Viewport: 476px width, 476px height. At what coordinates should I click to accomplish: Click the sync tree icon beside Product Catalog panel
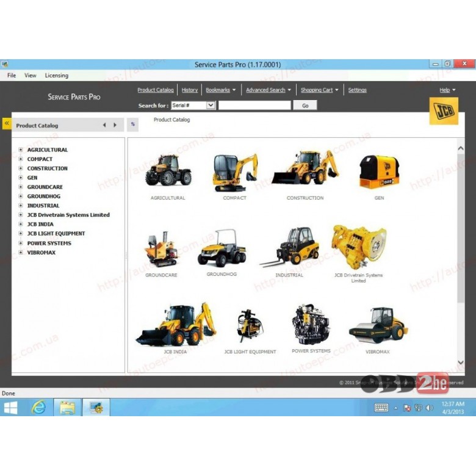click(132, 124)
